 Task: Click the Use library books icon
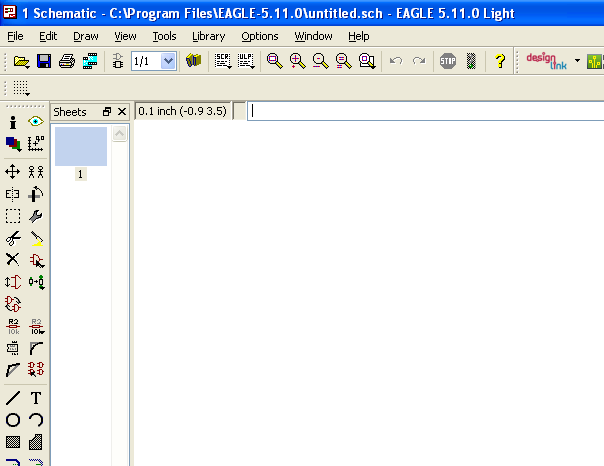pos(193,60)
